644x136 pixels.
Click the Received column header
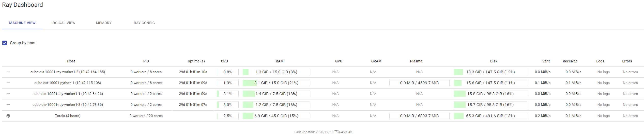[x=570, y=61]
